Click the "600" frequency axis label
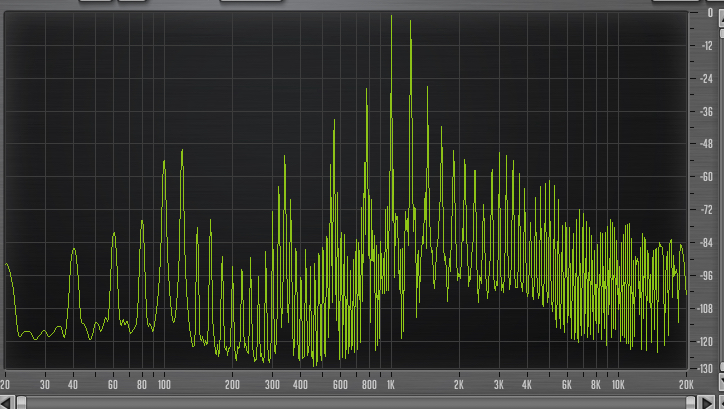This screenshot has height=409, width=724. 340,385
